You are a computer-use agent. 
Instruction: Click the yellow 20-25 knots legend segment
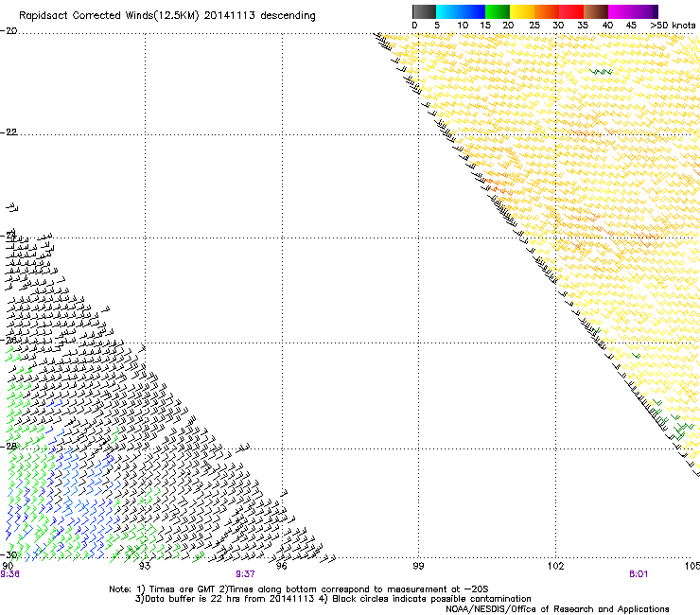[522, 11]
